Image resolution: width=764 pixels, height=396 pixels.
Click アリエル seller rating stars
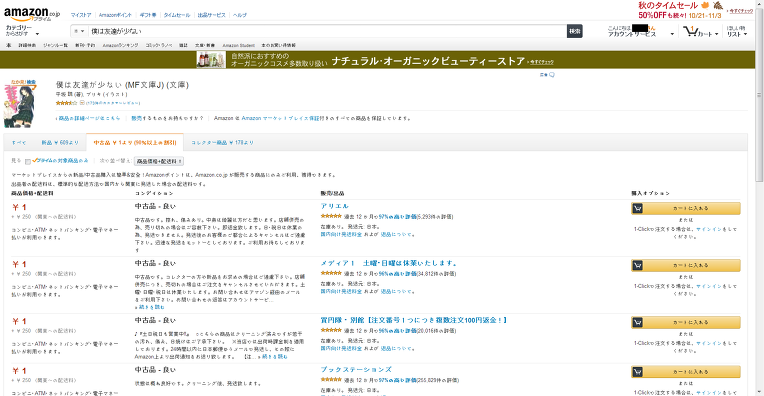[x=331, y=216]
